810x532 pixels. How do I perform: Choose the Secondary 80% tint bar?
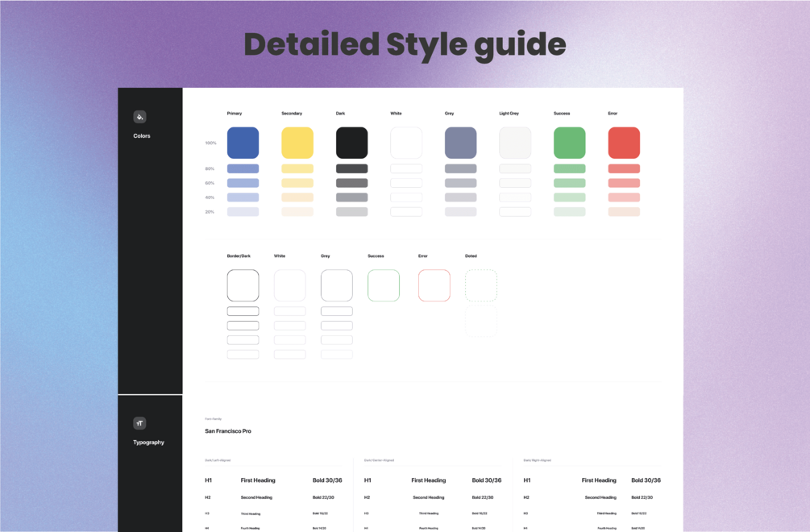pos(297,168)
